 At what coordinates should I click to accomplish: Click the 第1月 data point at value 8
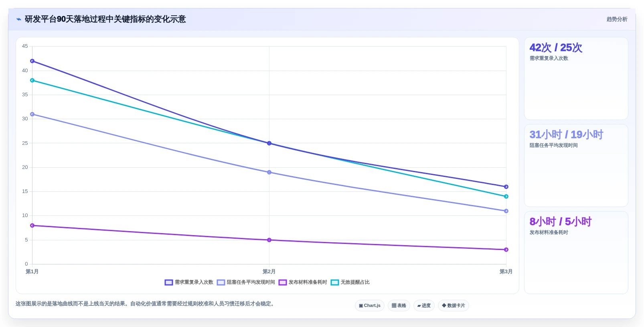[32, 225]
